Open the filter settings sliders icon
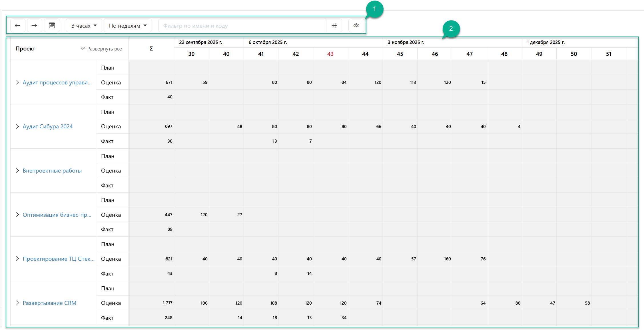 (334, 26)
